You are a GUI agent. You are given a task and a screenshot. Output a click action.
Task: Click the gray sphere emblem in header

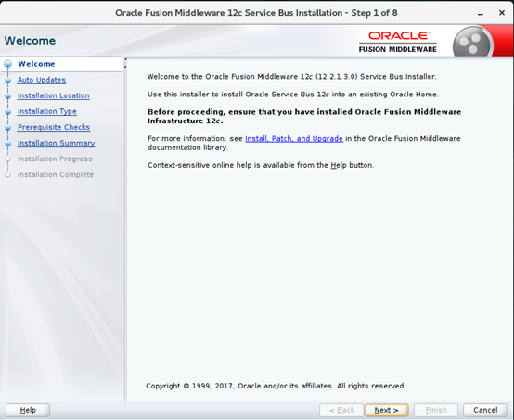[x=472, y=42]
